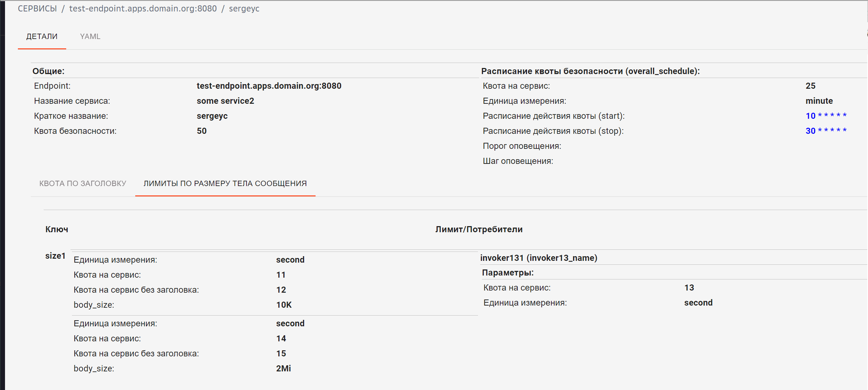Click the body_size value 2Mi

tap(283, 369)
